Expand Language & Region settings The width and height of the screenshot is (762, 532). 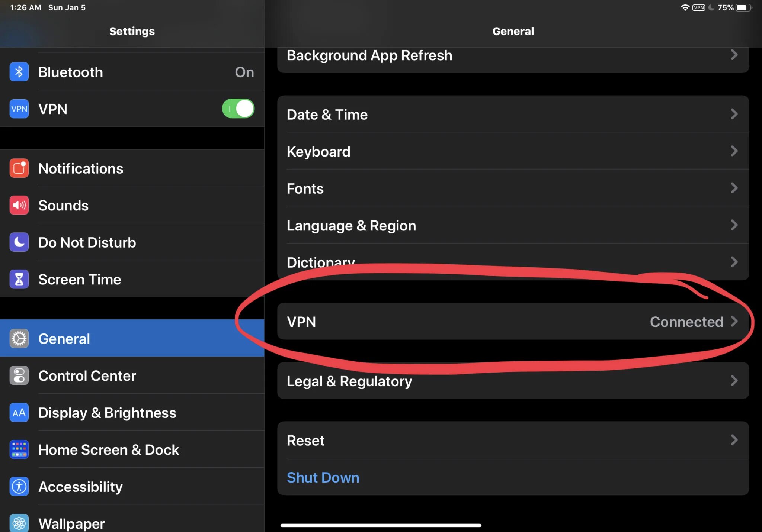tap(512, 226)
